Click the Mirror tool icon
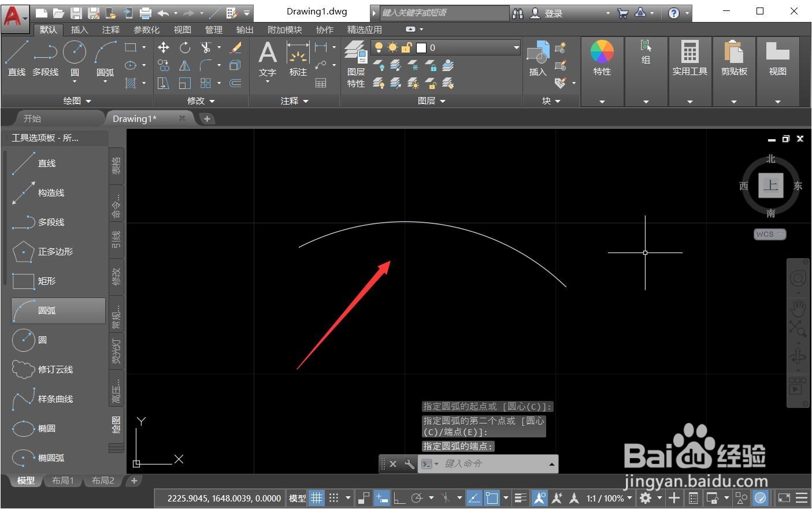The image size is (812, 509). point(185,65)
